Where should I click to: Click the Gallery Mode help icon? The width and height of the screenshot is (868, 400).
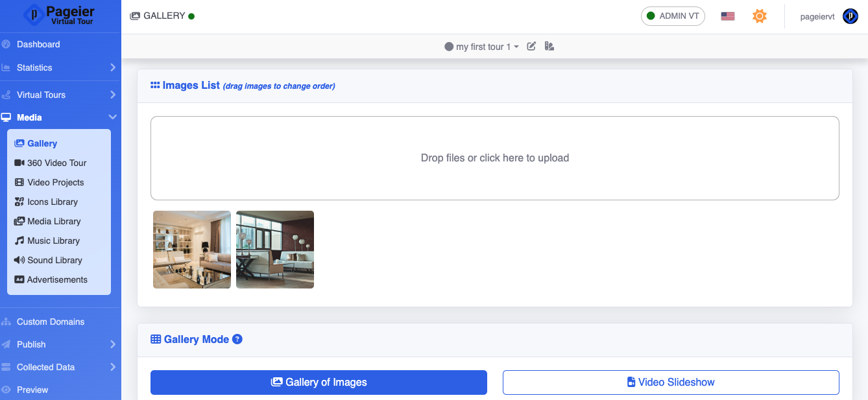pyautogui.click(x=237, y=339)
